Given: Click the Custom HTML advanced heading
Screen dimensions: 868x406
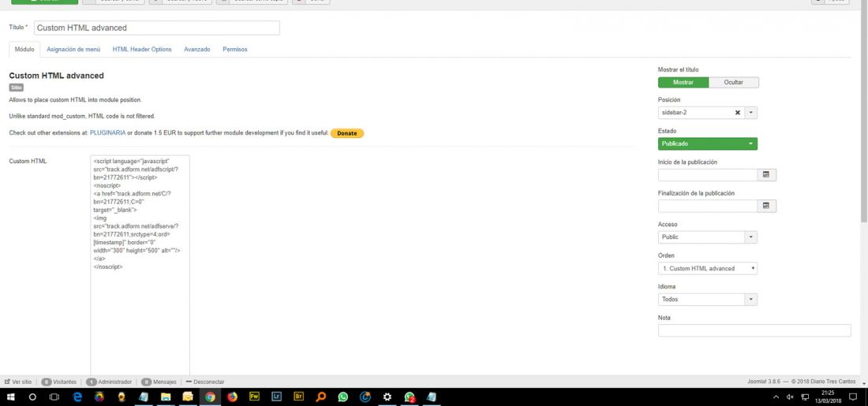Looking at the screenshot, I should coord(57,75).
